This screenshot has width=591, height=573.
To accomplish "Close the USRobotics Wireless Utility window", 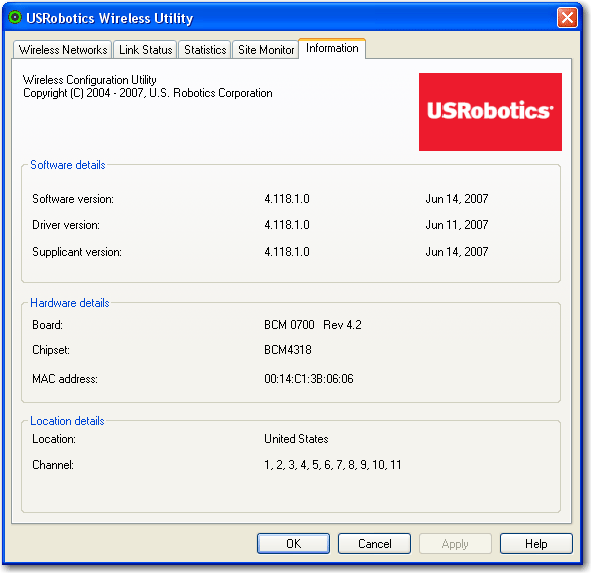I will click(567, 18).
